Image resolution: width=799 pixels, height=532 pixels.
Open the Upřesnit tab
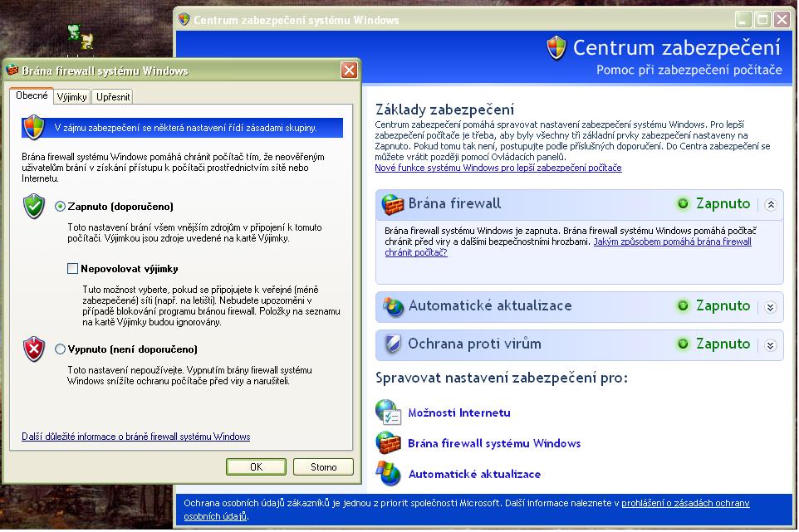[112, 97]
